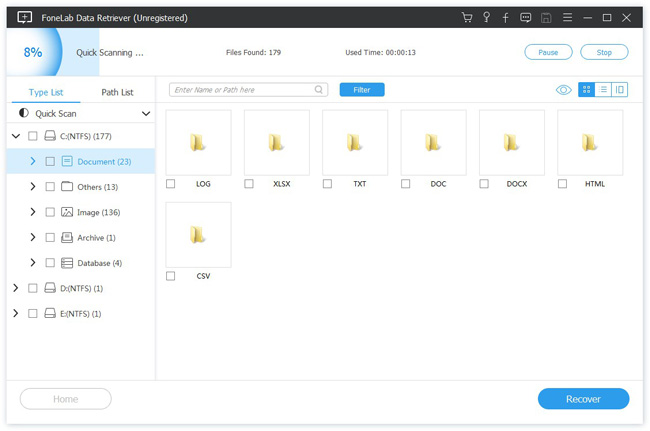The height and width of the screenshot is (431, 650).
Task: Click the Archive category icon
Action: 67,237
